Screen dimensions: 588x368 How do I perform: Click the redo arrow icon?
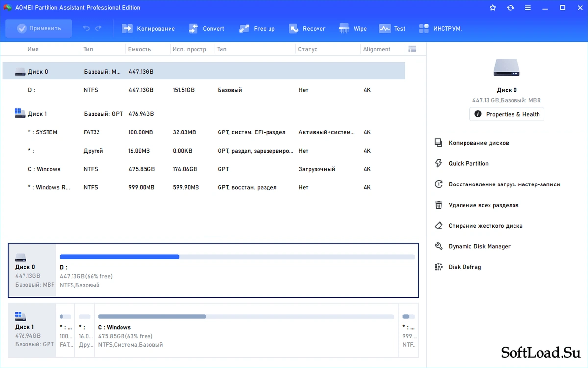pyautogui.click(x=98, y=28)
